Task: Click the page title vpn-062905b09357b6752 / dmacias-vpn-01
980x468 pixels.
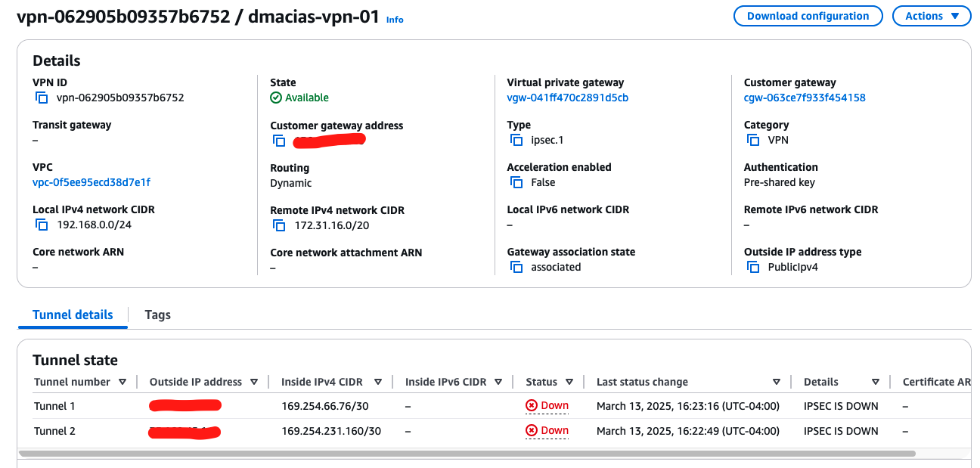Action: pyautogui.click(x=198, y=17)
